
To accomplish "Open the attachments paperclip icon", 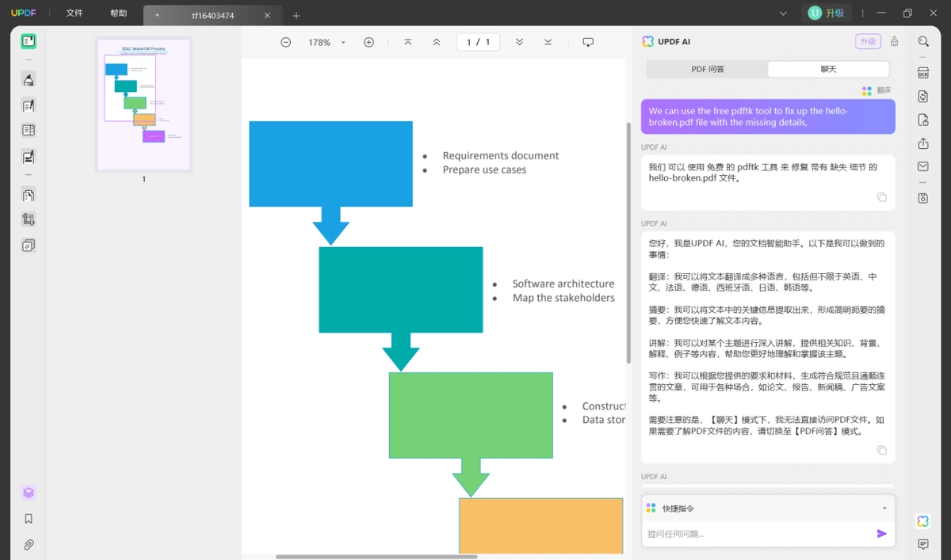I will tap(29, 545).
